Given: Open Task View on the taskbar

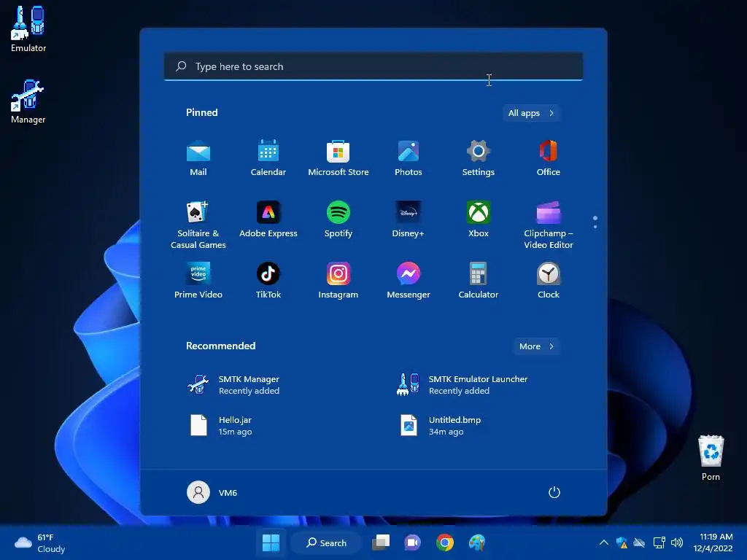Looking at the screenshot, I should coord(381,542).
